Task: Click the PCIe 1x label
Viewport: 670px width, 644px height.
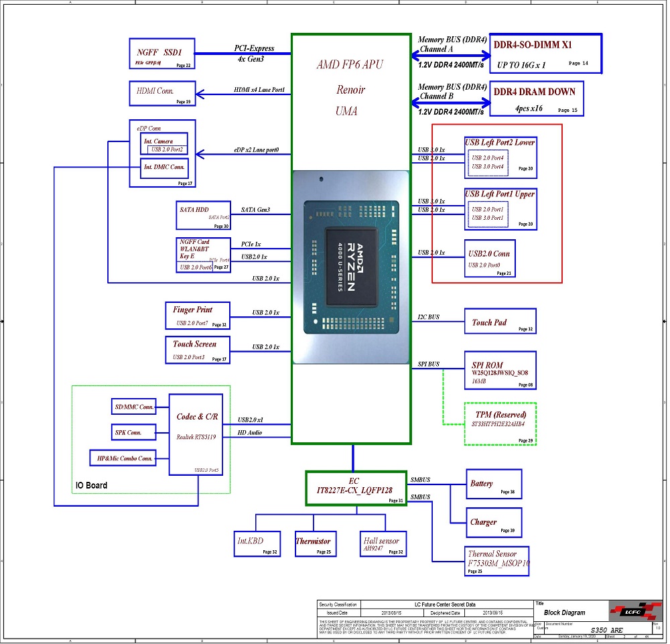Action: (x=251, y=245)
